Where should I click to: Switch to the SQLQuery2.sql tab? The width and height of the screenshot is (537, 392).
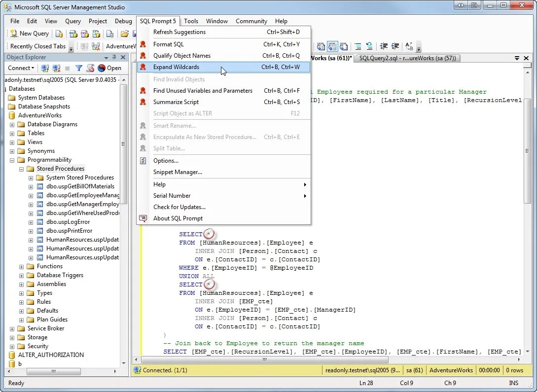click(407, 58)
